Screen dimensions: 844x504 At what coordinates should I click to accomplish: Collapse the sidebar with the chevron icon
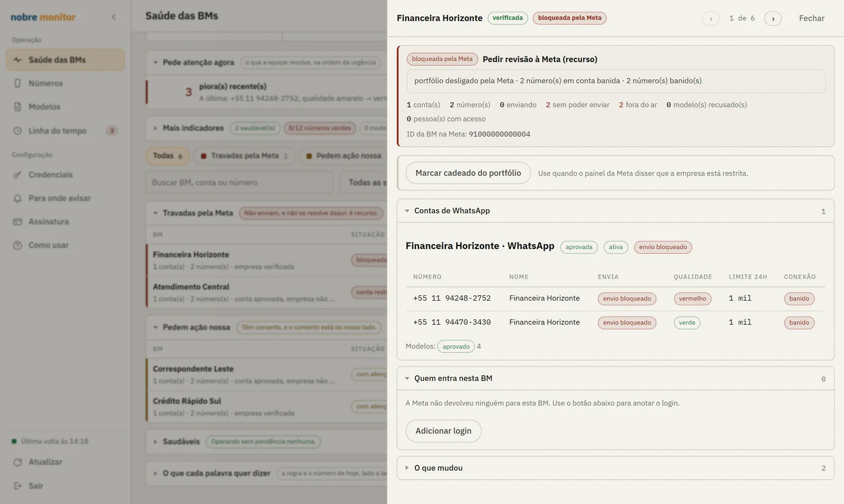click(x=114, y=17)
